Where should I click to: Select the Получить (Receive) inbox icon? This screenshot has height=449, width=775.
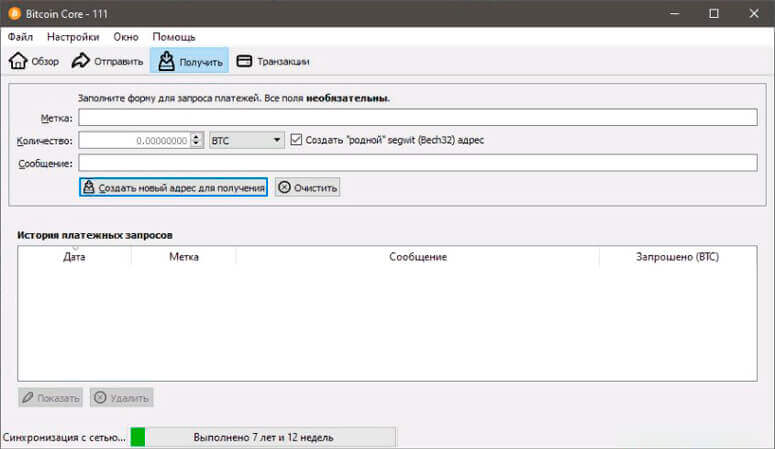(167, 61)
